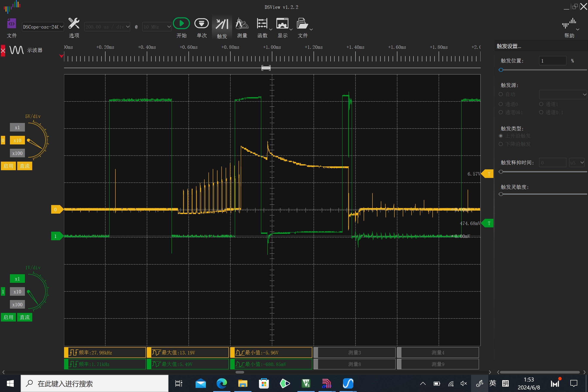This screenshot has height=392, width=588.
Task: Select falling edge trigger (下降沿触发) radio
Action: [501, 144]
